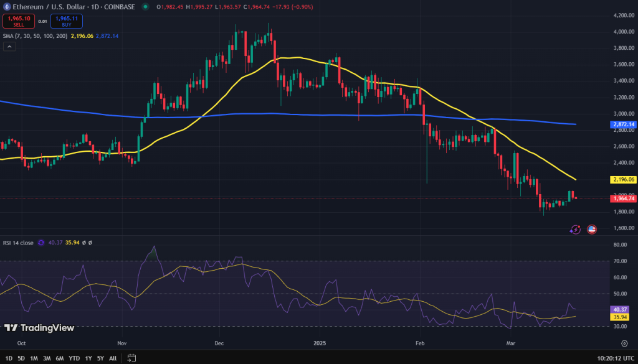This screenshot has width=638, height=364.
Task: Click the TradingView logo watermark
Action: 39,327
